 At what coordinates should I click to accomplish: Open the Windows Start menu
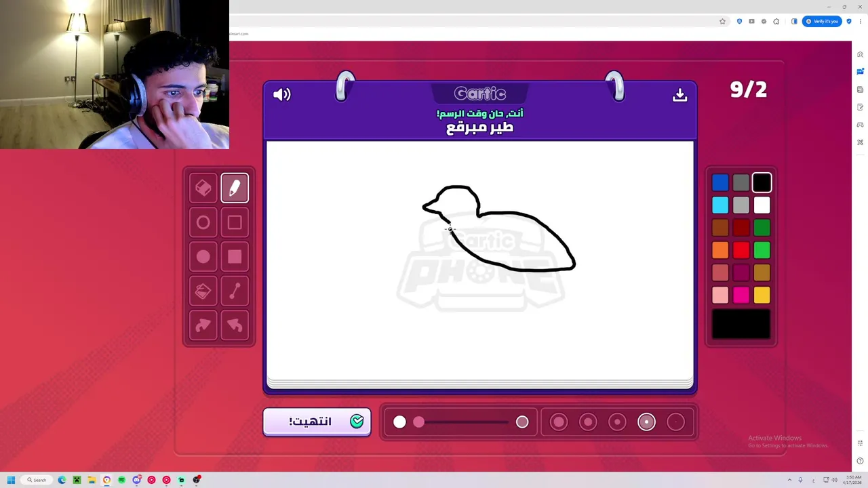pos(11,480)
